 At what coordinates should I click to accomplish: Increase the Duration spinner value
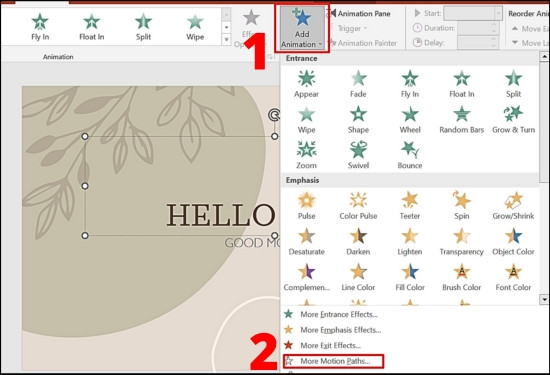pos(494,25)
